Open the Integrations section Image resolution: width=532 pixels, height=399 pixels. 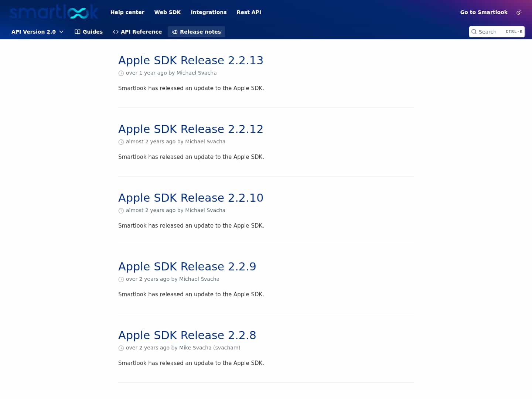pyautogui.click(x=208, y=12)
